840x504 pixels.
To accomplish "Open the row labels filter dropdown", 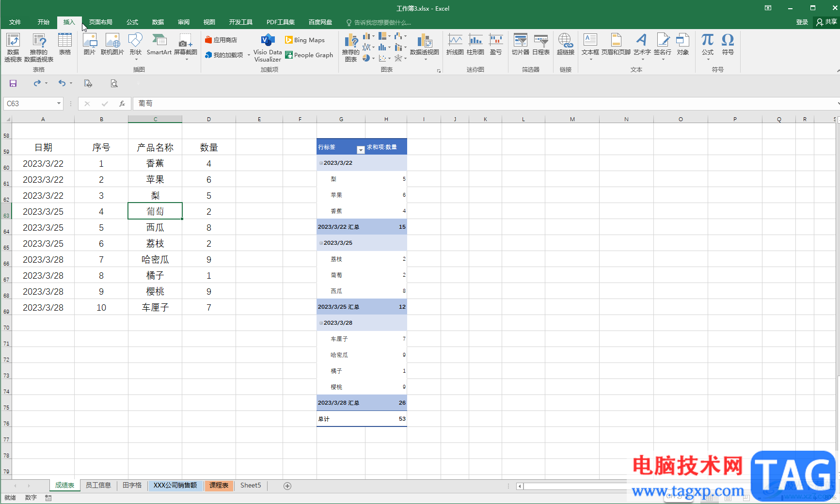I will (361, 150).
